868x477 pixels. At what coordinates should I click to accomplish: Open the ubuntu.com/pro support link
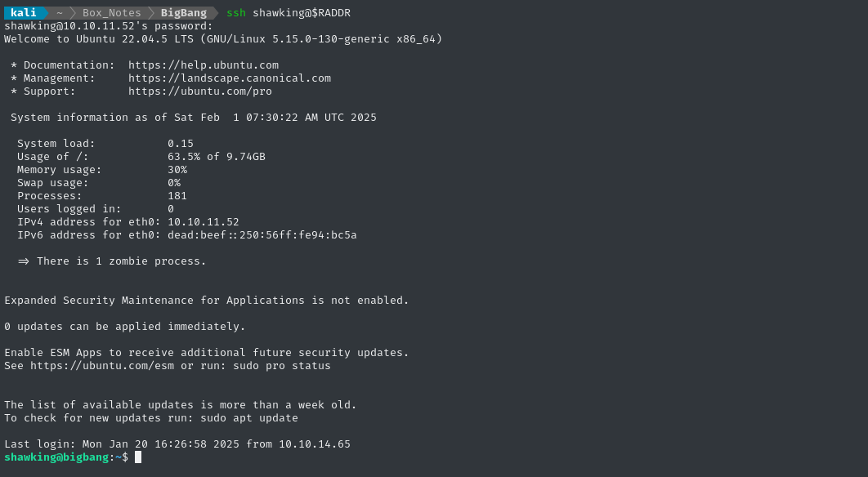point(200,91)
